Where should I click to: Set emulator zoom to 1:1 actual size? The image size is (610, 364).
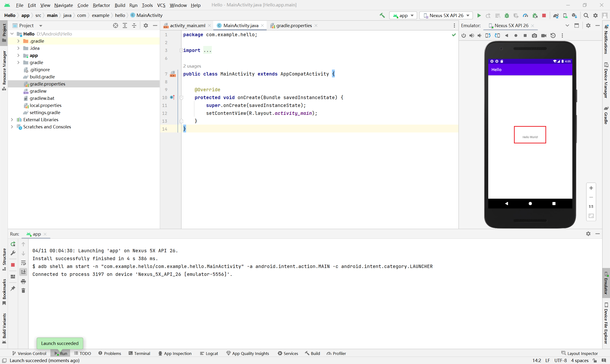591,207
